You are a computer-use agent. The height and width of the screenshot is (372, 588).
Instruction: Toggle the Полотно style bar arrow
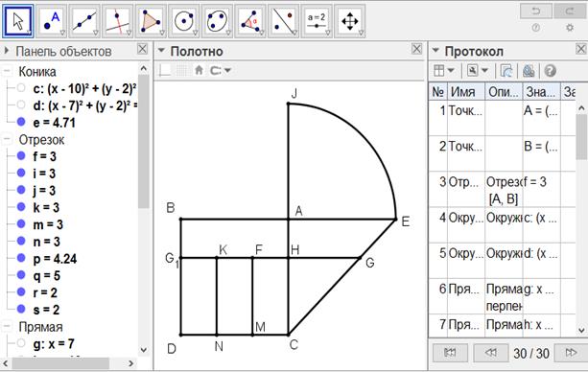pos(161,50)
